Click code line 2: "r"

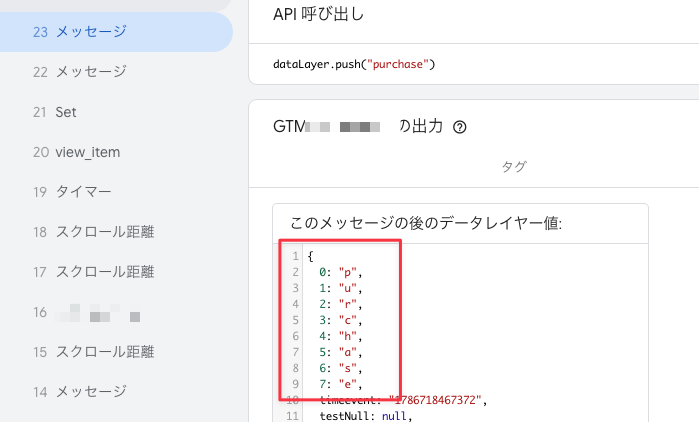point(341,304)
